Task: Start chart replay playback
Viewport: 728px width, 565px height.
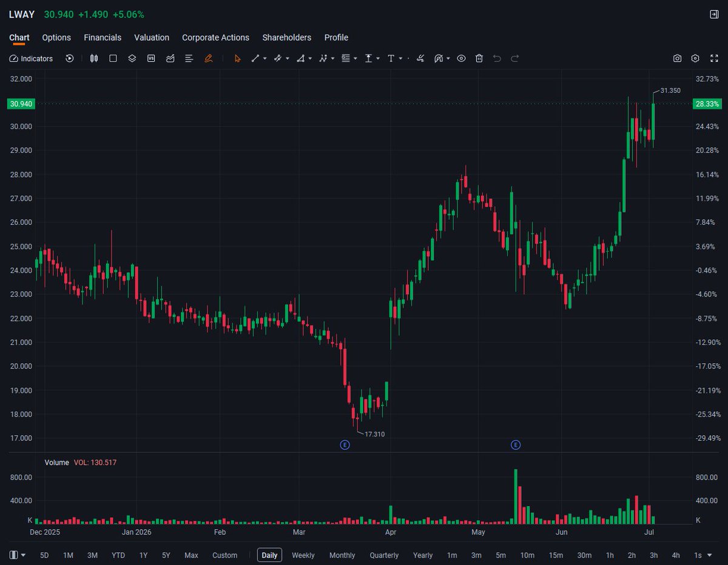Action: pos(70,58)
